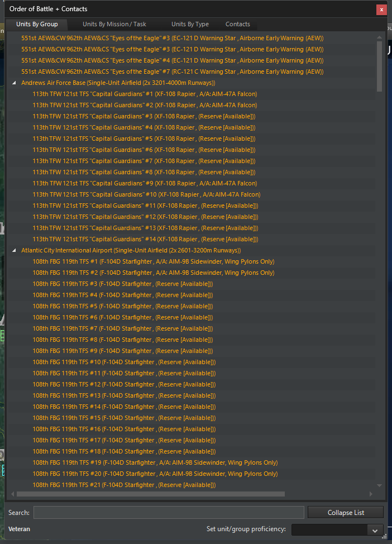This screenshot has height=544, width=392.
Task: Click vertical scrollbar up arrow
Action: coord(379,37)
